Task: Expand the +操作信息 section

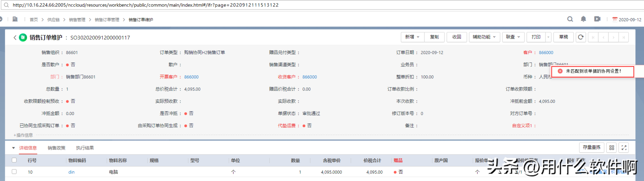Action: coord(23,135)
